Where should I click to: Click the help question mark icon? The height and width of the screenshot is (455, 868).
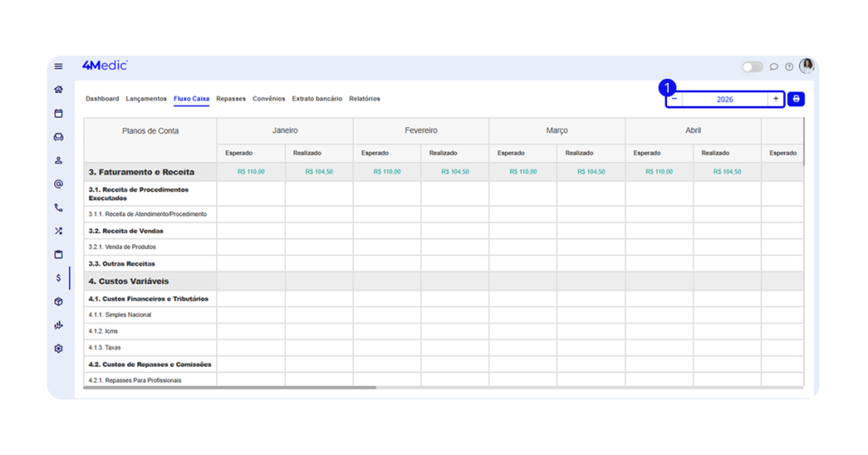click(789, 67)
